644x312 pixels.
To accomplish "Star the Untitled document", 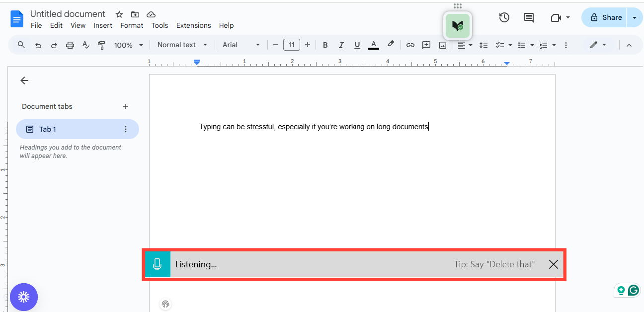I will point(119,14).
